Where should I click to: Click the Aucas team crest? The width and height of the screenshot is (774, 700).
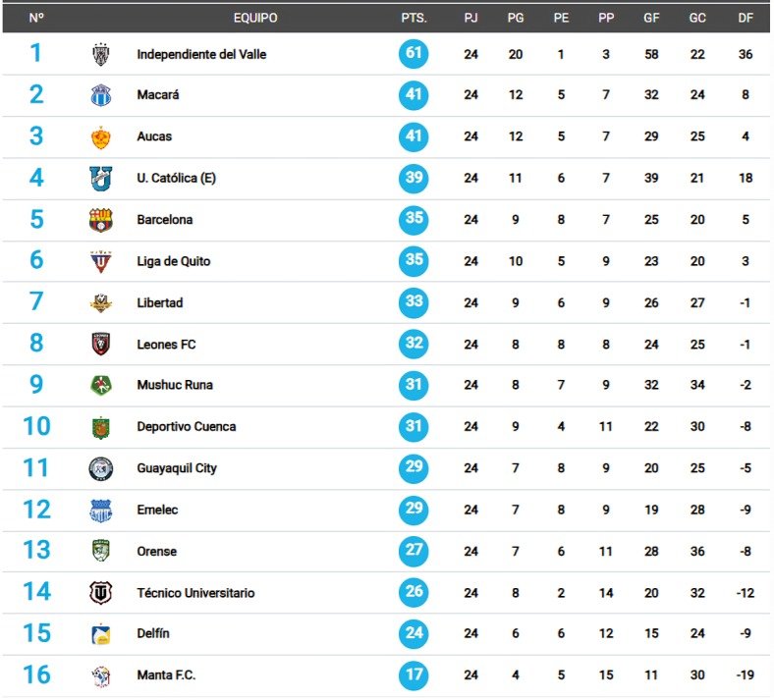pos(101,137)
